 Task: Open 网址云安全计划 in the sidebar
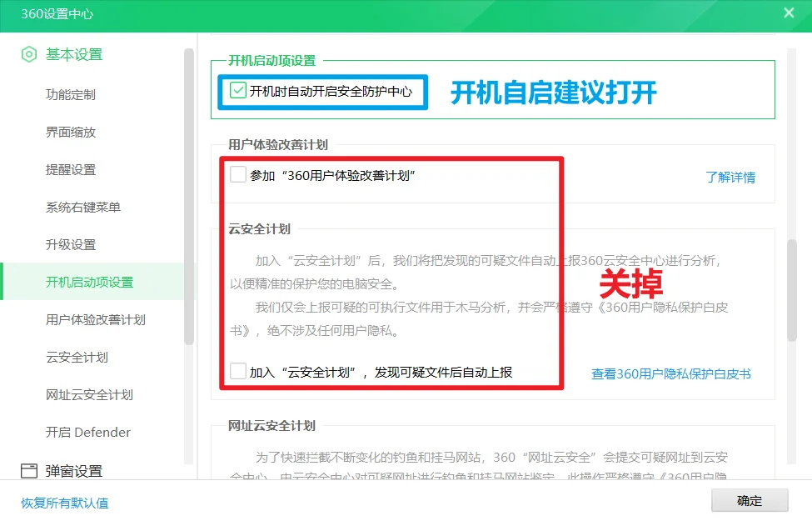(x=89, y=395)
